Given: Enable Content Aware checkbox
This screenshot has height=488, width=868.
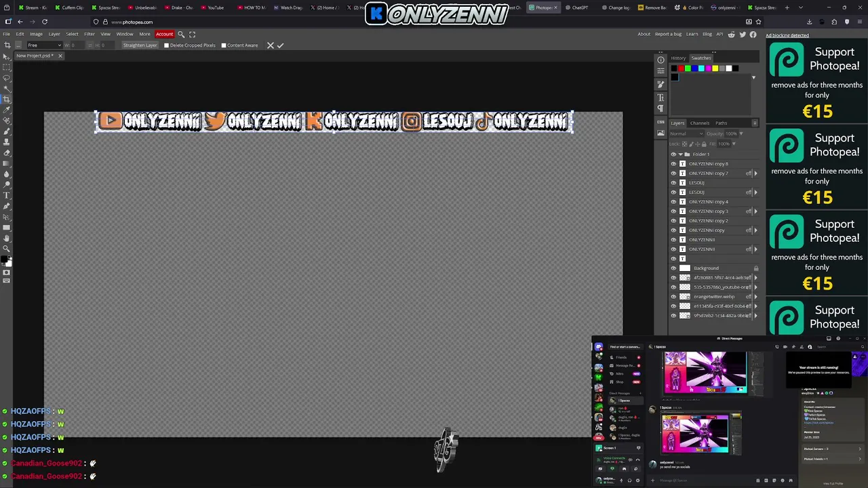Looking at the screenshot, I should (224, 45).
